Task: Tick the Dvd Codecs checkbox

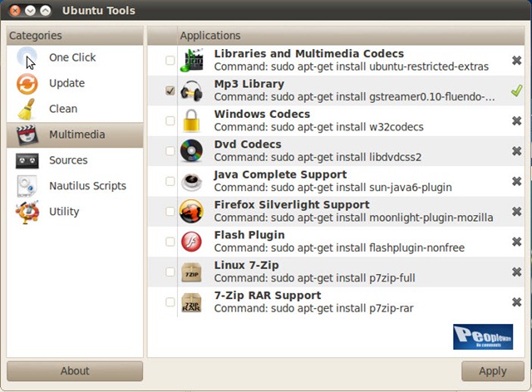Action: click(170, 151)
